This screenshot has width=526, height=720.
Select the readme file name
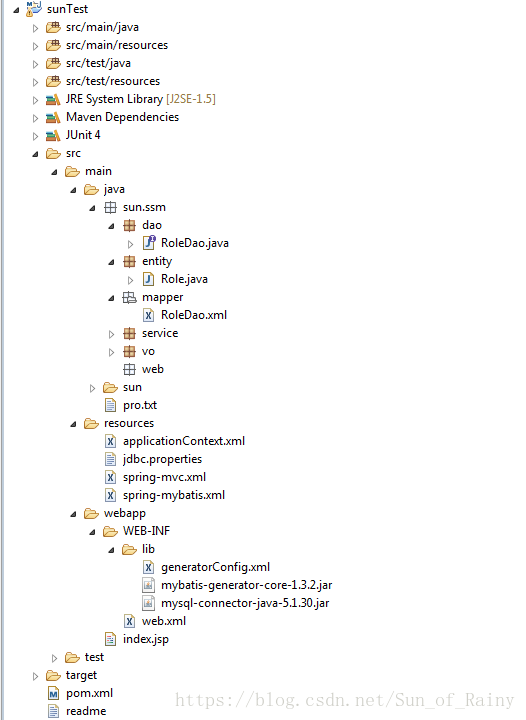(x=86, y=711)
